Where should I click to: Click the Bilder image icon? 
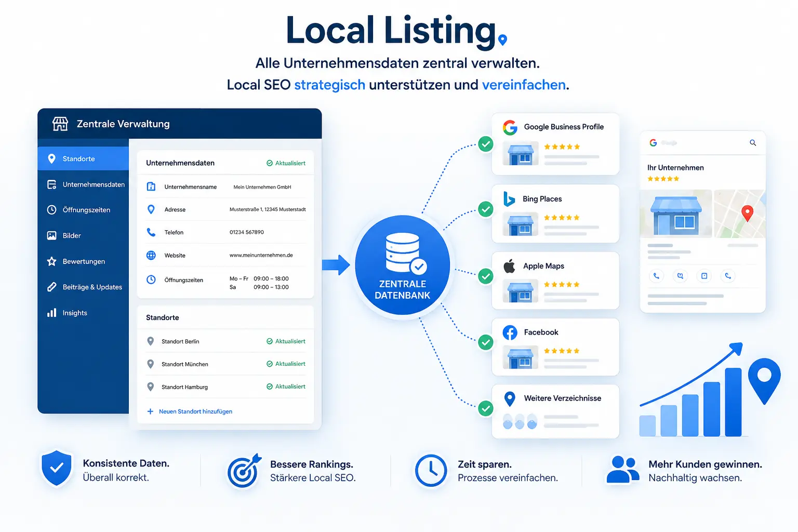tap(51, 235)
